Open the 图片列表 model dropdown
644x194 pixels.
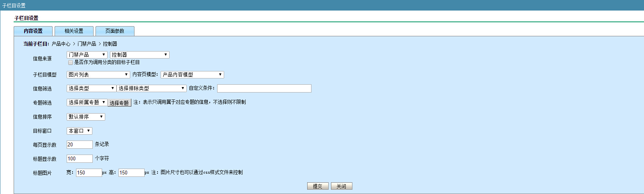(98, 75)
